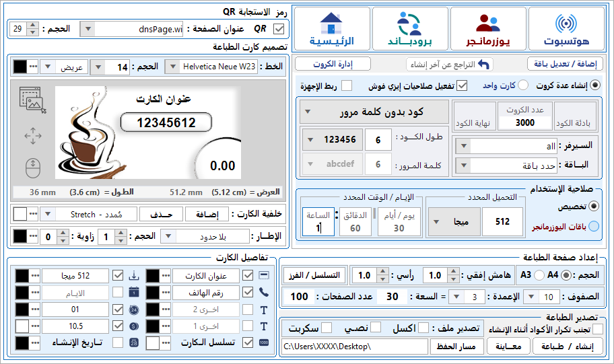Open the Stretch background mode dropdown
The image size is (614, 364).
(46, 214)
